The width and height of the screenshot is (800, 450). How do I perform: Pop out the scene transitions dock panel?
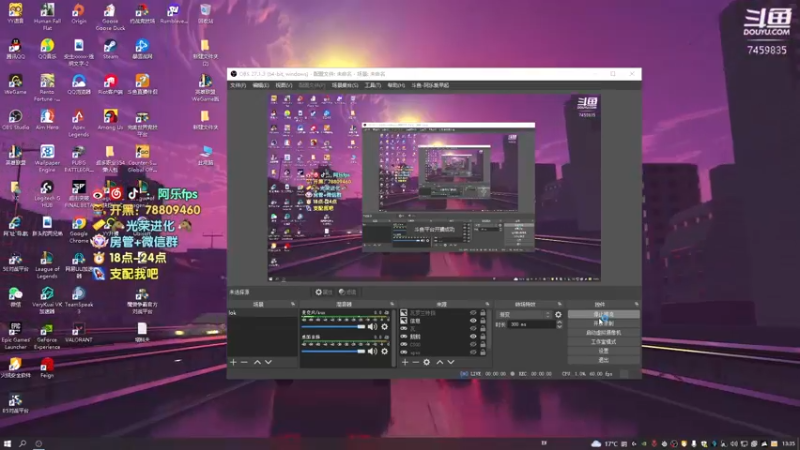[560, 304]
